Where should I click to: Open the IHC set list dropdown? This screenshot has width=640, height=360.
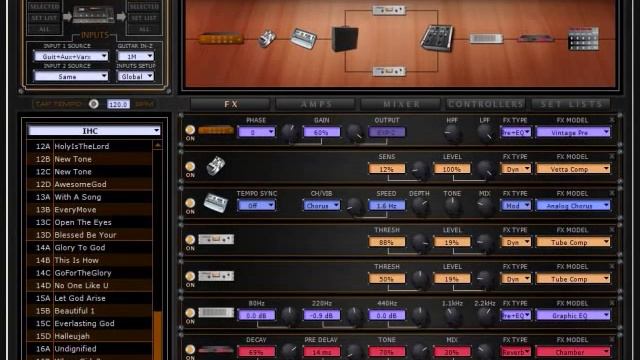94,131
